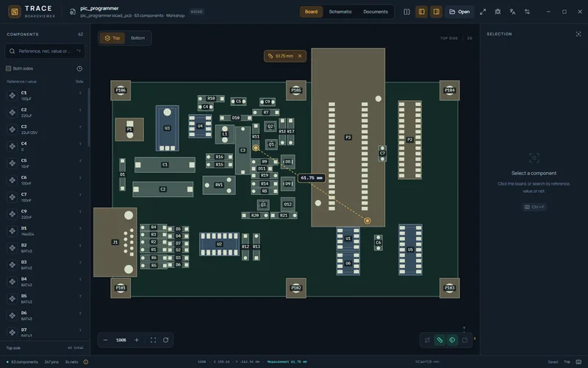The image size is (588, 368).
Task: Click the KICAD format badge
Action: (196, 12)
